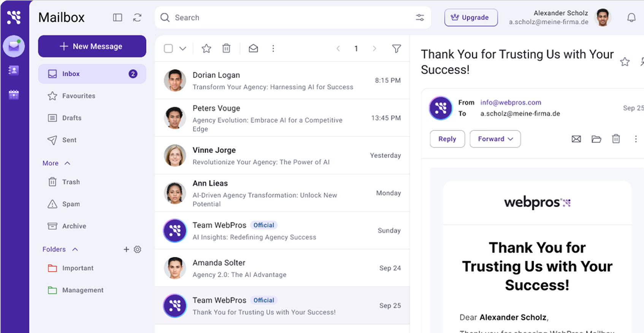Screen dimensions: 644x333
Task: Add new folder with plus icon
Action: (x=126, y=249)
